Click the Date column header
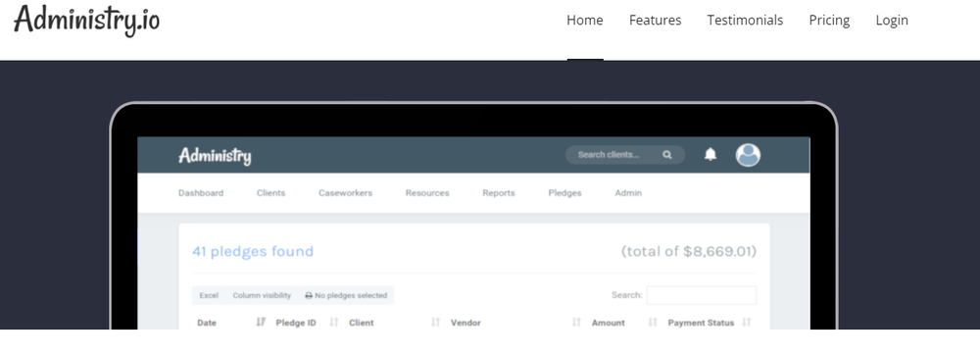Image resolution: width=980 pixels, height=356 pixels. [207, 323]
